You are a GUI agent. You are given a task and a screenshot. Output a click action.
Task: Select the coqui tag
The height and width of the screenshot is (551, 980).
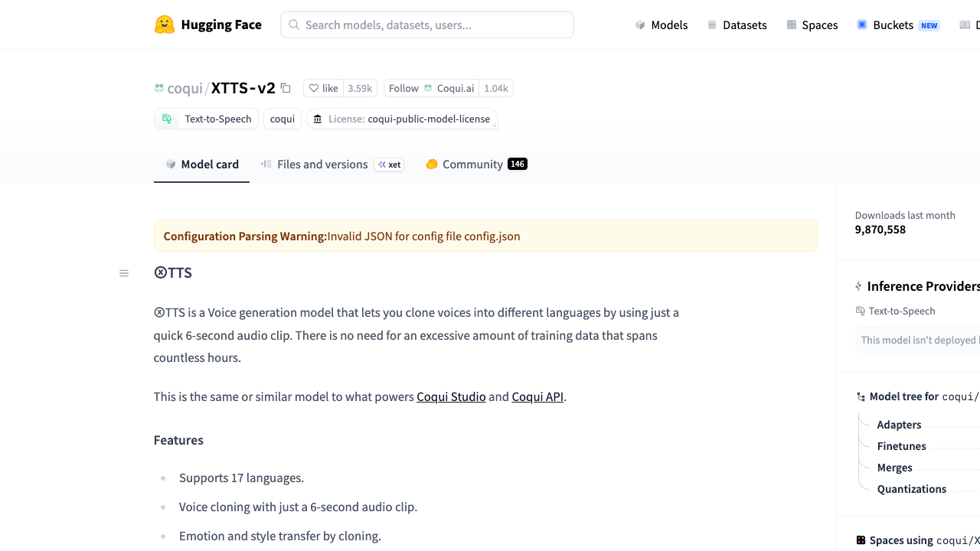[x=283, y=119]
